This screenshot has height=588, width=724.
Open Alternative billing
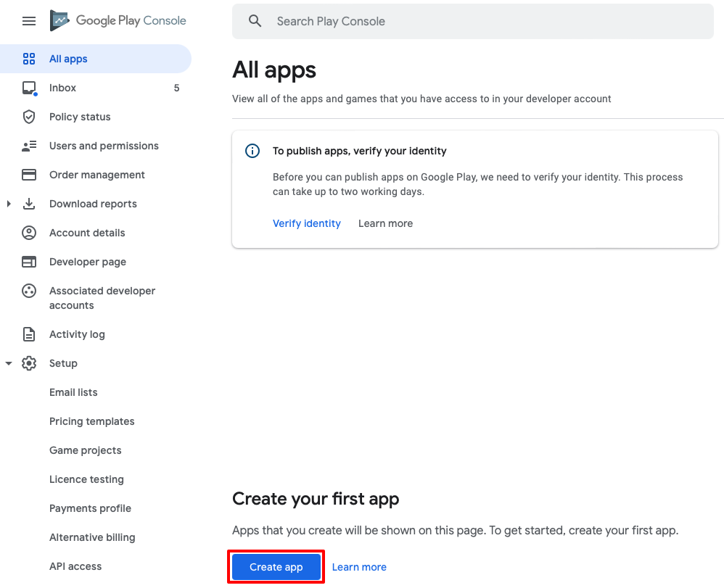tap(92, 538)
